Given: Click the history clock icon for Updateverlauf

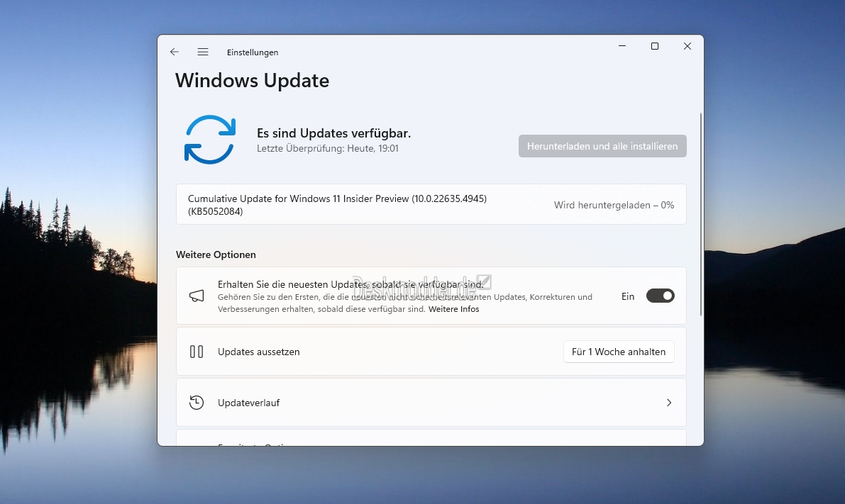Looking at the screenshot, I should tap(197, 403).
